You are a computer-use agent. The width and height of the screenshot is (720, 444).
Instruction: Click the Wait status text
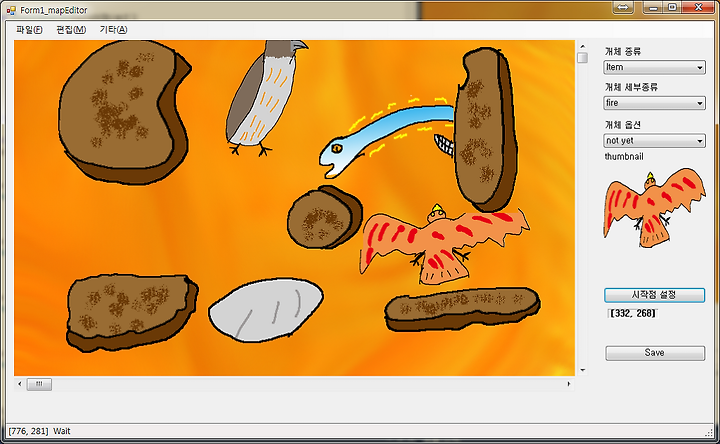[62, 431]
